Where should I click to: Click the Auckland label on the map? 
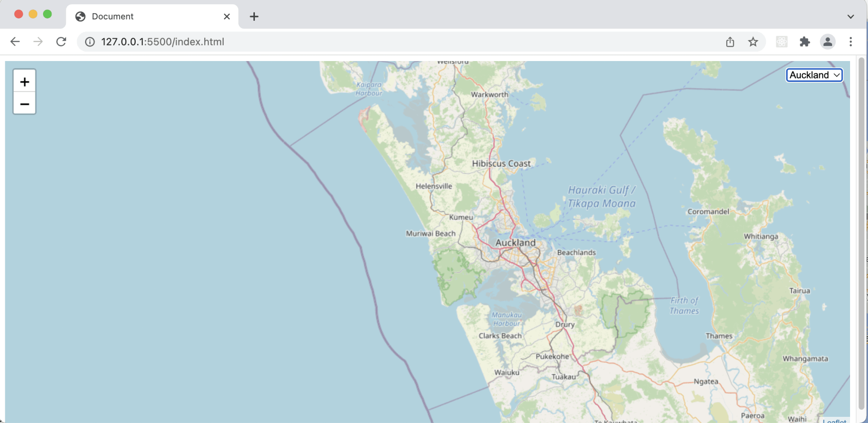[x=515, y=243]
